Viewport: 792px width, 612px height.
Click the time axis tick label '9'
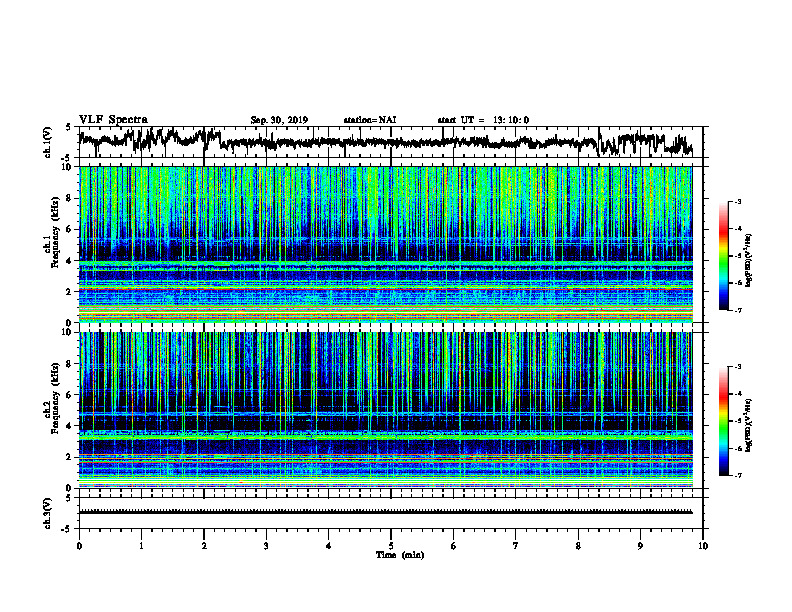tap(640, 546)
